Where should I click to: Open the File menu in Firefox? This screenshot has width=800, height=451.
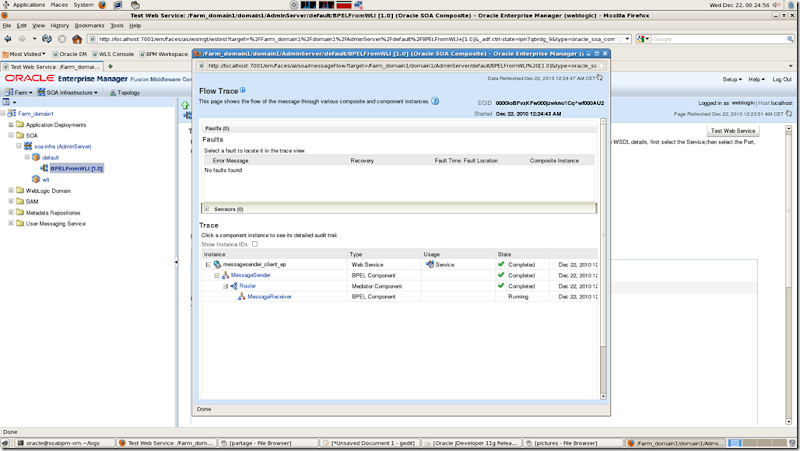7,26
